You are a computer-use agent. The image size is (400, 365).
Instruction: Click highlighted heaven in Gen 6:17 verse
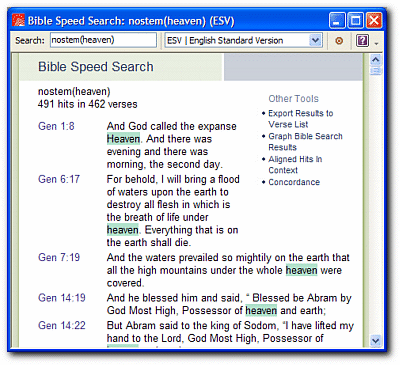[x=123, y=230]
